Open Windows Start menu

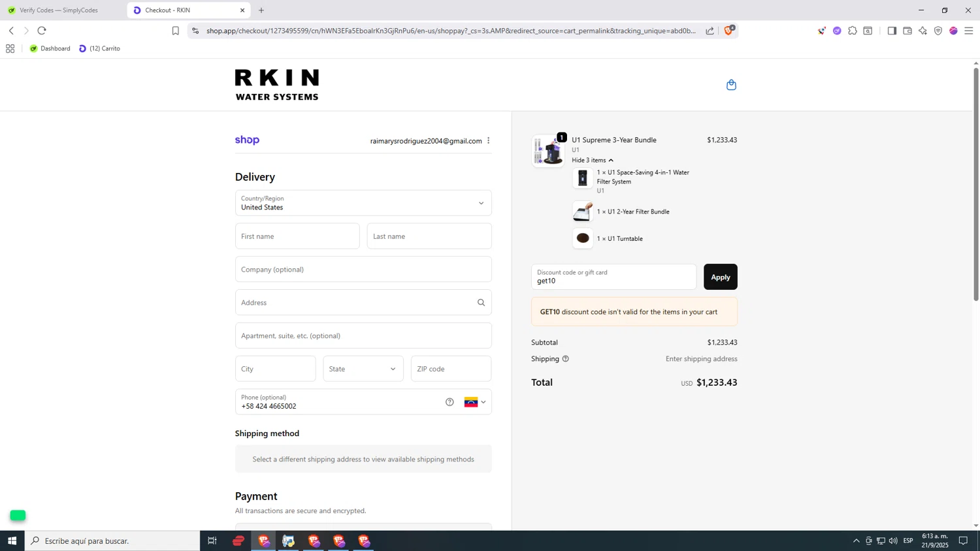(12, 541)
